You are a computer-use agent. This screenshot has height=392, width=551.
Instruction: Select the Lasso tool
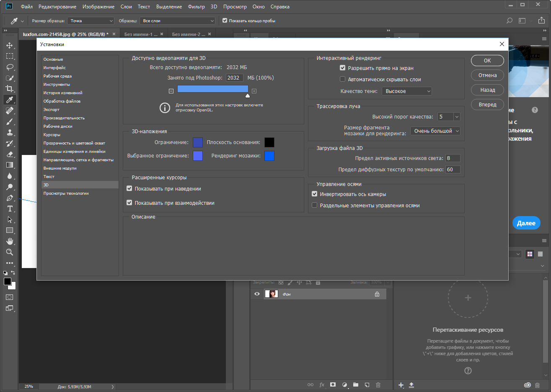pyautogui.click(x=10, y=67)
